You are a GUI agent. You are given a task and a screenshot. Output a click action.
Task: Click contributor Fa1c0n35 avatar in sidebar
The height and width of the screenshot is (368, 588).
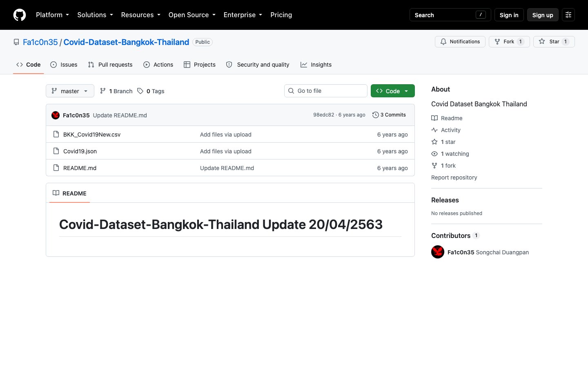[x=438, y=252]
